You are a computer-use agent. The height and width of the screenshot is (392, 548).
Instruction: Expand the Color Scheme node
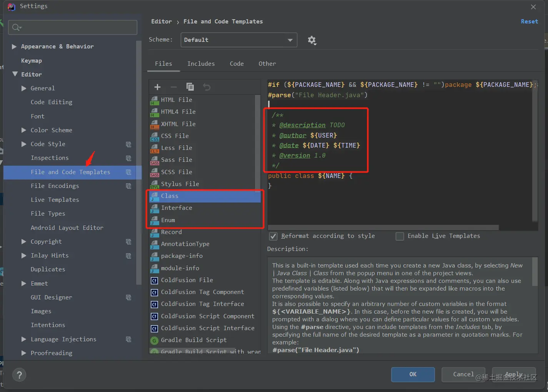tap(24, 130)
